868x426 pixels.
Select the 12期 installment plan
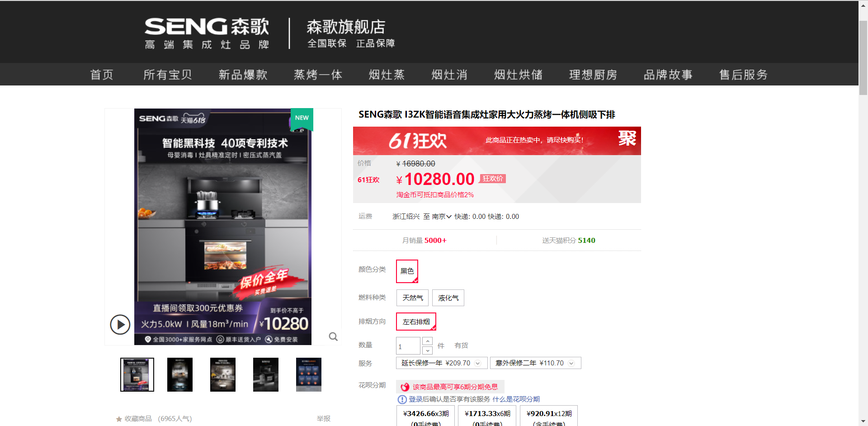(549, 416)
